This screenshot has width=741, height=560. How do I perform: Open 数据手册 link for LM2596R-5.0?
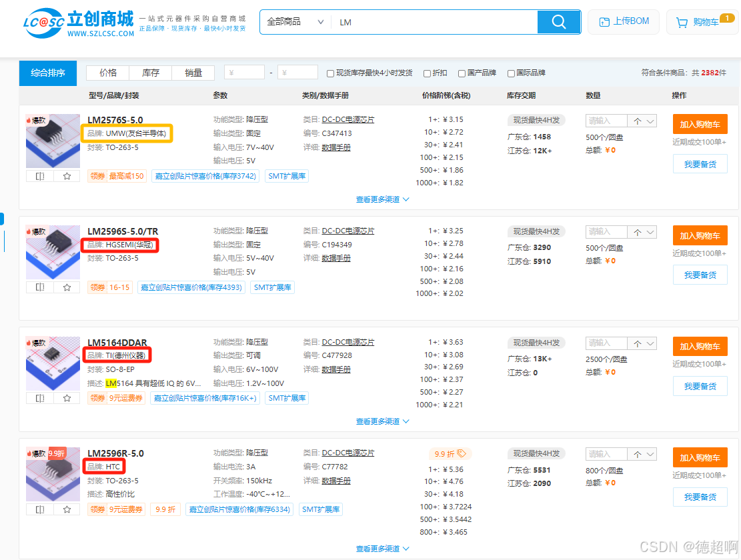point(336,481)
